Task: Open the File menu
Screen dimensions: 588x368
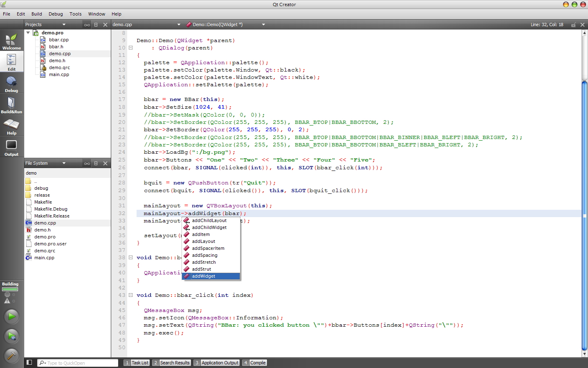Action: tap(7, 14)
